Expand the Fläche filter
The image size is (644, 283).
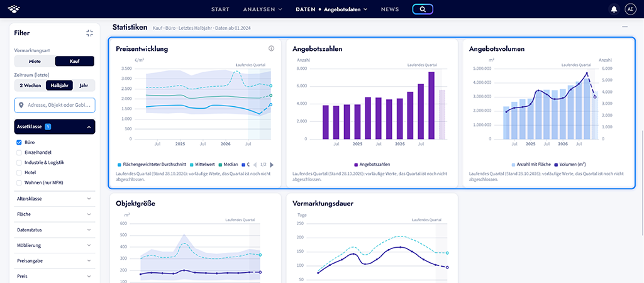pyautogui.click(x=55, y=214)
